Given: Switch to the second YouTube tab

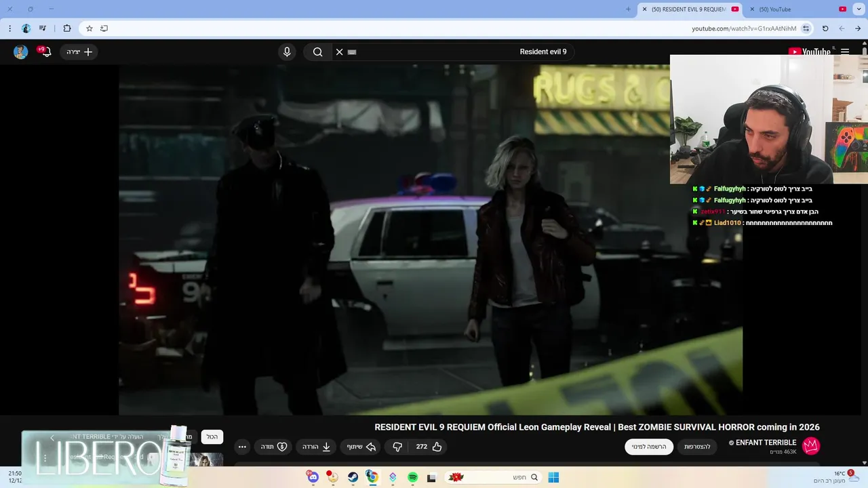Looking at the screenshot, I should coord(797,9).
